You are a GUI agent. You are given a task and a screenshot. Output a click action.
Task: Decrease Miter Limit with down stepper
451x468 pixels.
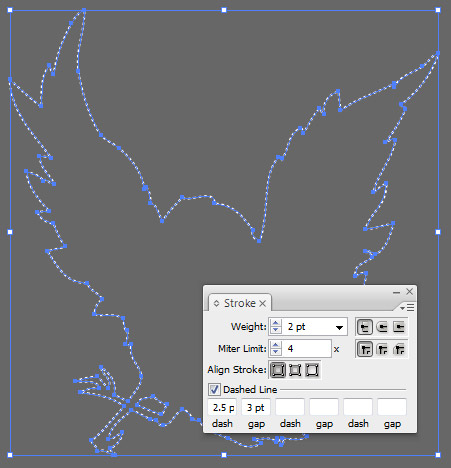point(275,352)
